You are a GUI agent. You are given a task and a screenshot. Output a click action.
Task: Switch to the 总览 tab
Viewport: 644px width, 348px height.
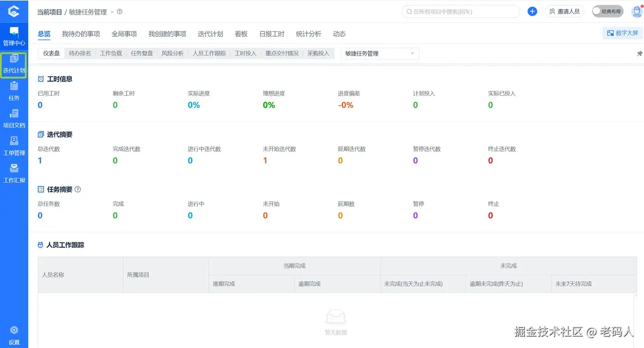44,34
